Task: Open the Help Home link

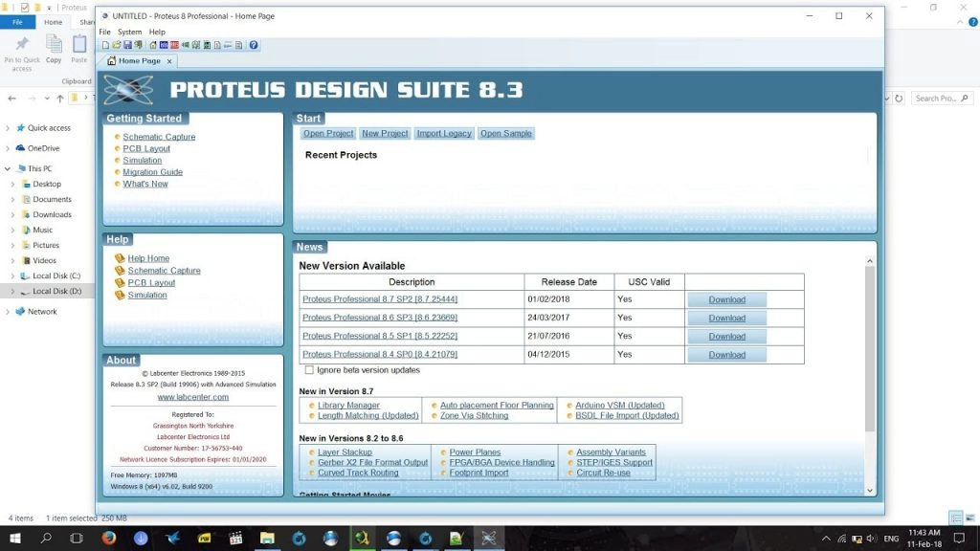Action: pyautogui.click(x=148, y=258)
